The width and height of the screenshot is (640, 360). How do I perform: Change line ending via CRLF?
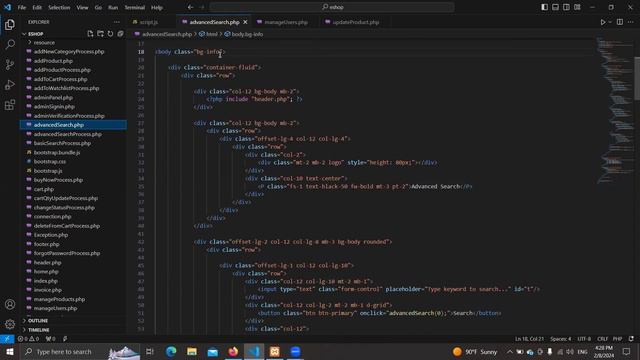tap(602, 339)
